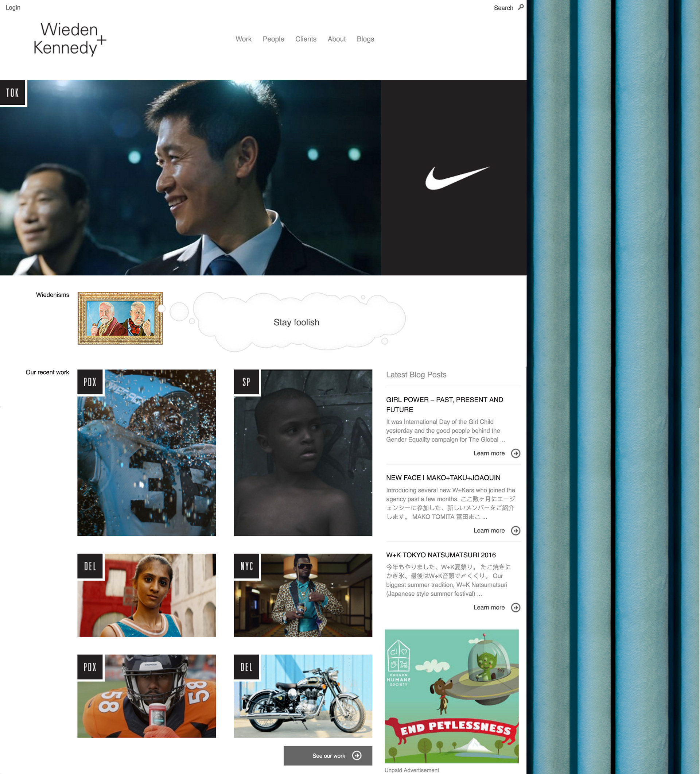Viewport: 700px width, 774px height.
Task: Click the End Petlessness advertisement banner
Action: (x=451, y=696)
